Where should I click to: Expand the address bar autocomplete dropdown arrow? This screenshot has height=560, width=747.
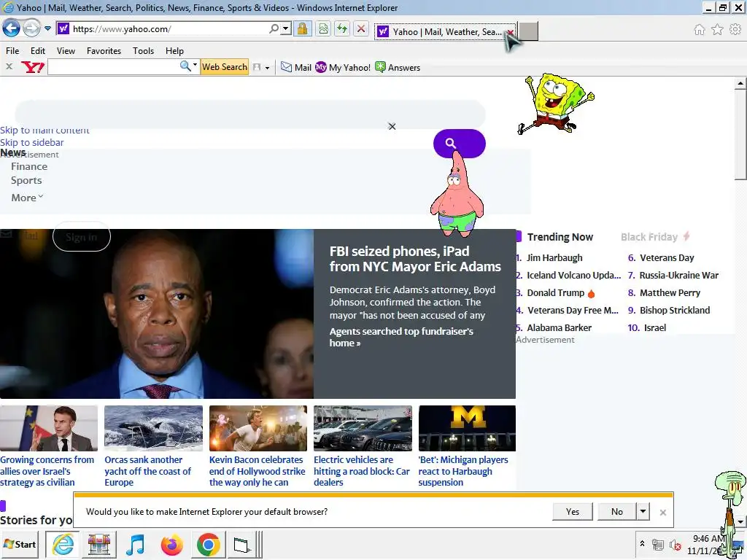(x=285, y=28)
